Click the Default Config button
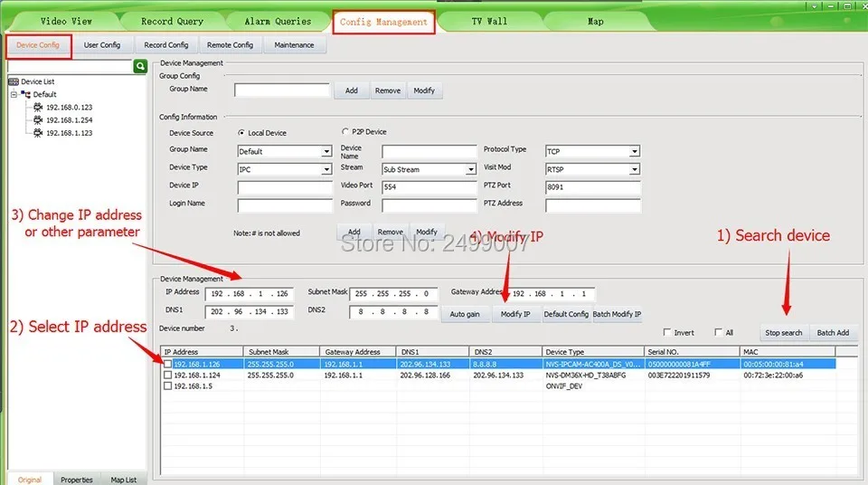This screenshot has width=868, height=485. 566,314
